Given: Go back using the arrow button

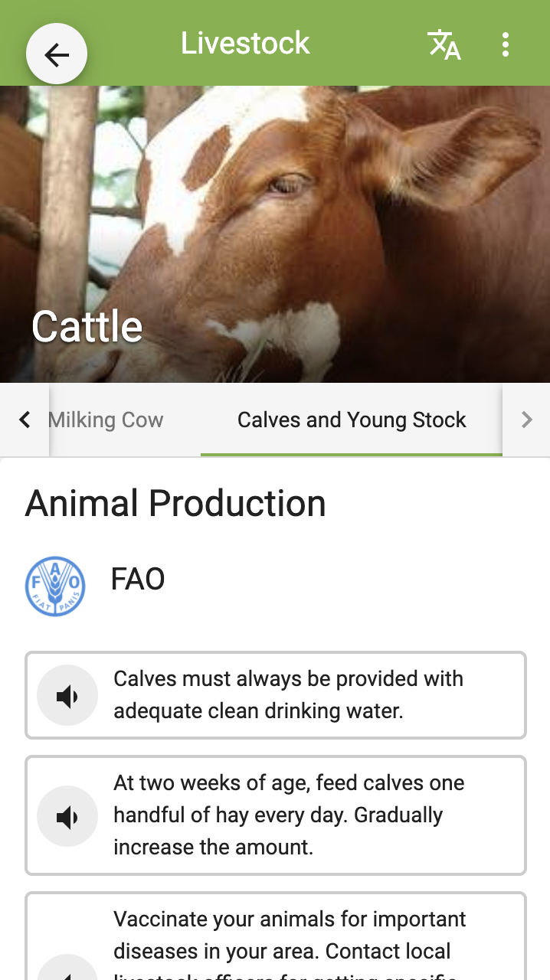Looking at the screenshot, I should click(57, 54).
